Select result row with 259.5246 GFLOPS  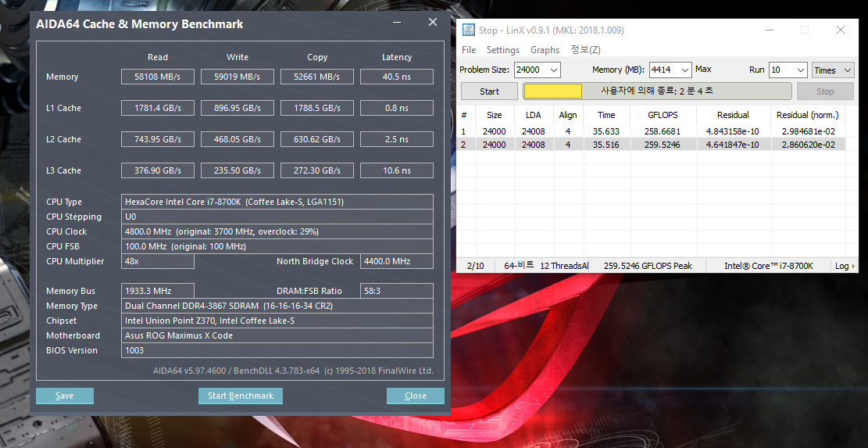tap(651, 145)
